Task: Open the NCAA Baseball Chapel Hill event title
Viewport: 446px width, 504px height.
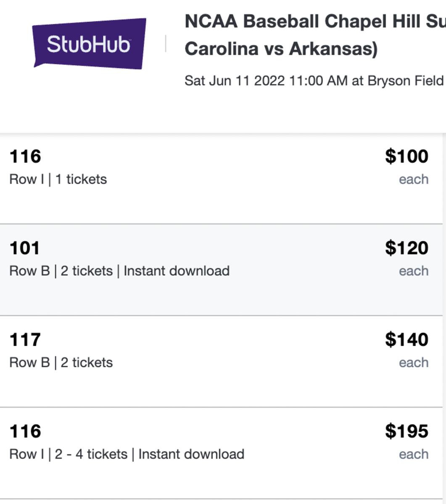Action: (314, 35)
